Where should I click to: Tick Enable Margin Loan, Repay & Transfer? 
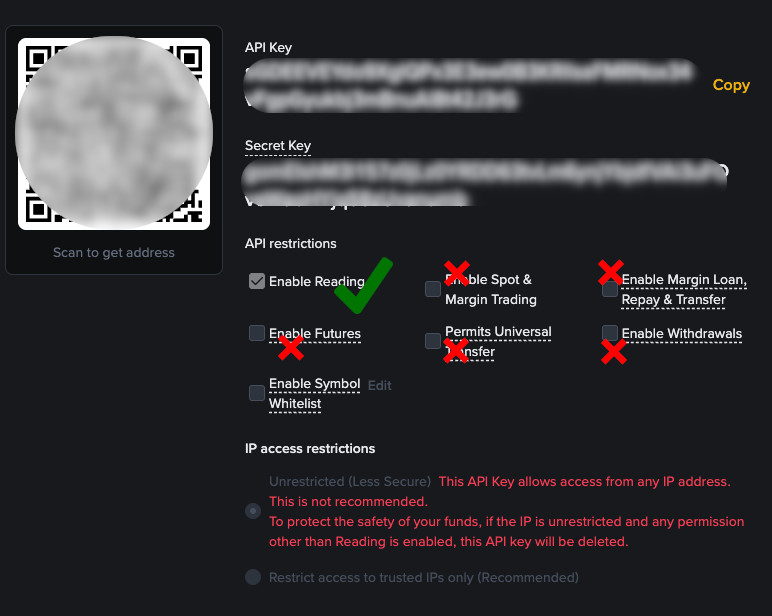tap(610, 289)
